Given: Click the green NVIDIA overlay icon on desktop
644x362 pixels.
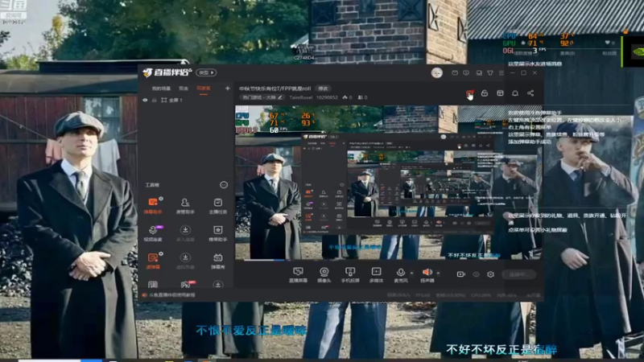Looking at the screenshot, I should tap(638, 51).
